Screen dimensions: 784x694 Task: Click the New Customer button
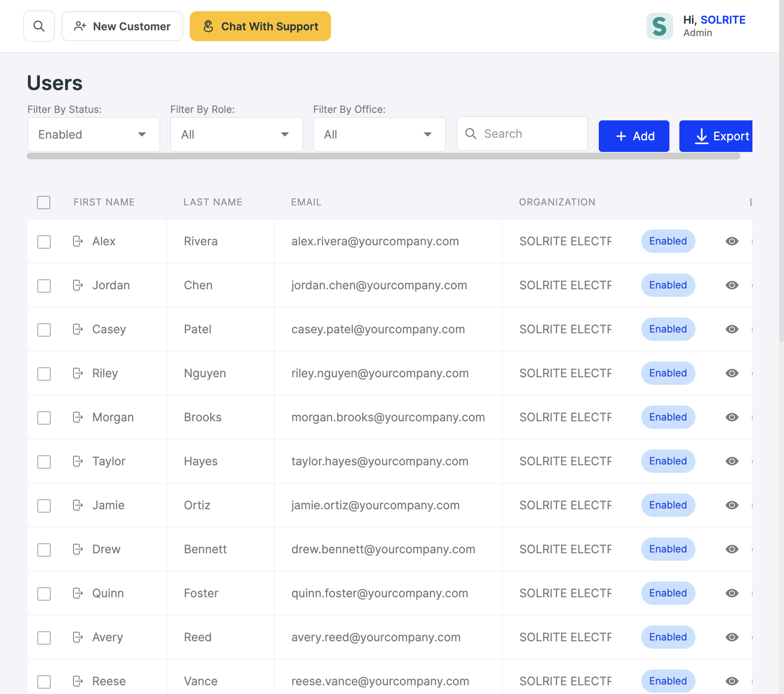(122, 26)
